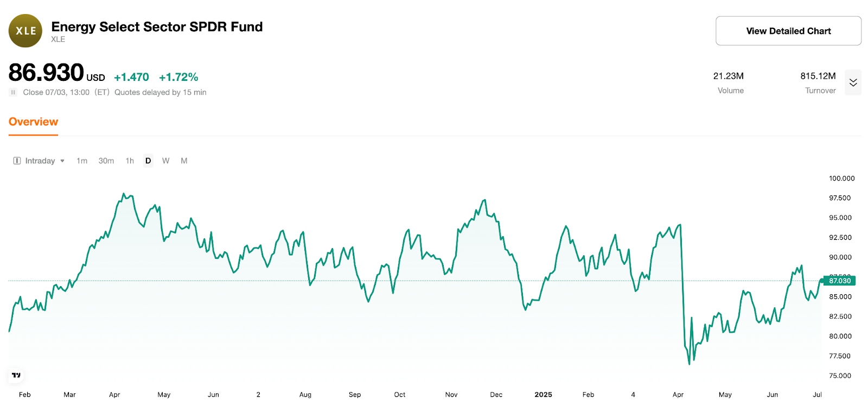Select the daily 'D' timeframe
This screenshot has width=868, height=406.
pos(148,161)
